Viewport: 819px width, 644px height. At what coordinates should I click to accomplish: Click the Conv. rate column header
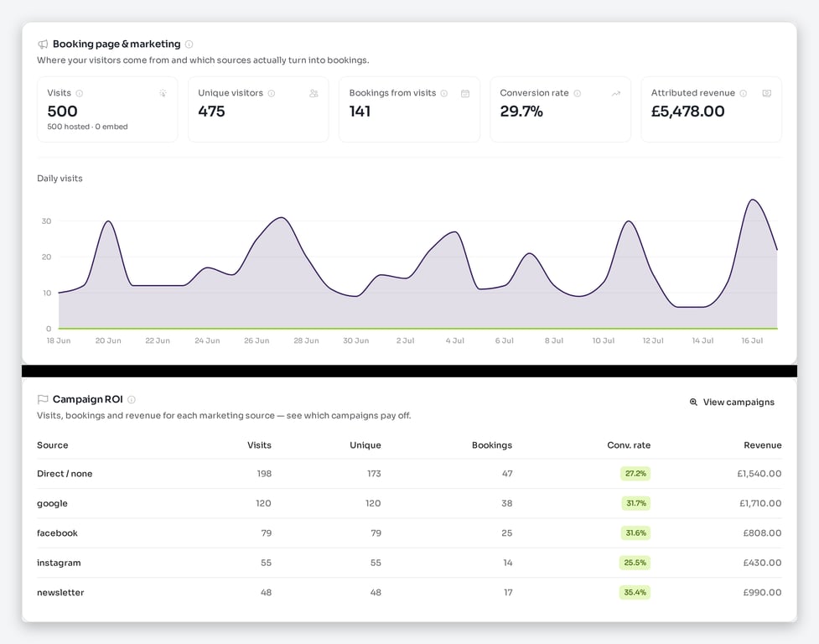[629, 445]
